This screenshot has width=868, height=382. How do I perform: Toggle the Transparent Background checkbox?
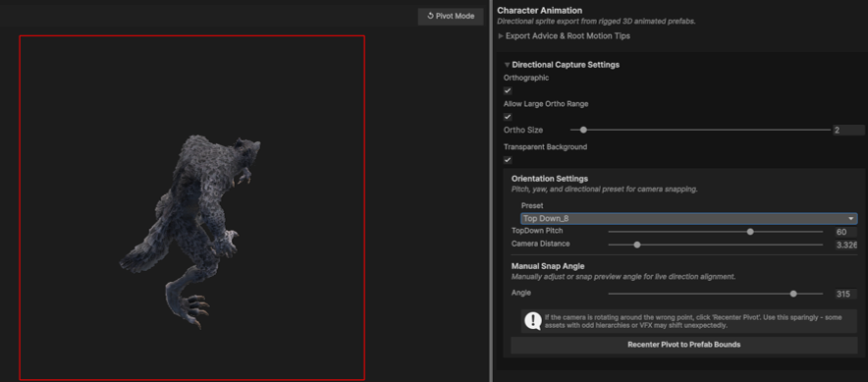click(508, 160)
